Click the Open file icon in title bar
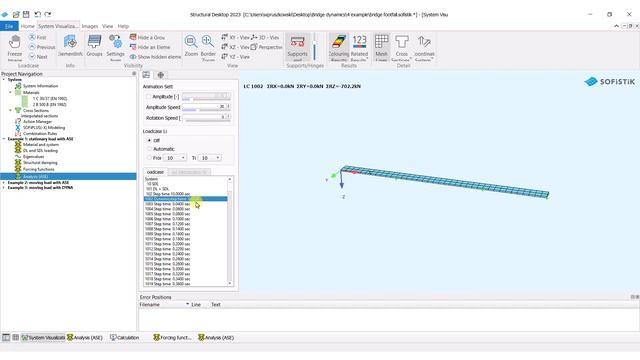640x360 pixels. pyautogui.click(x=16, y=14)
